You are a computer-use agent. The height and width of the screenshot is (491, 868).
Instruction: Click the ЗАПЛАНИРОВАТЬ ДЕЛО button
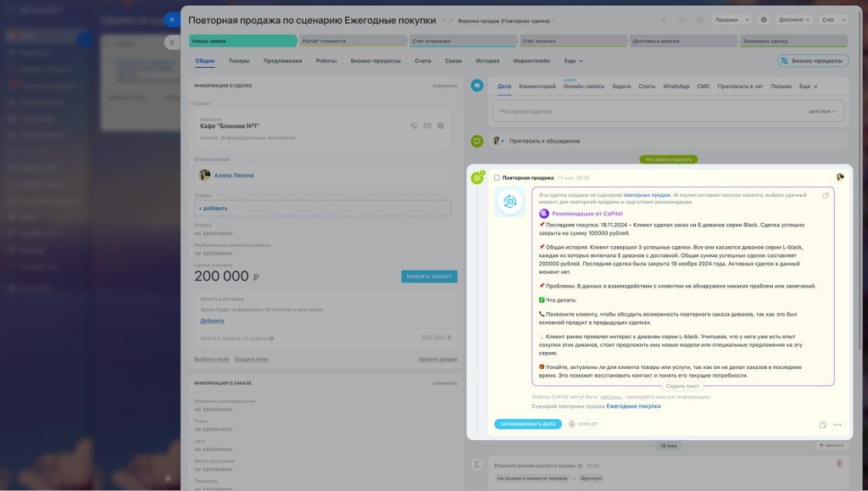[x=527, y=424]
